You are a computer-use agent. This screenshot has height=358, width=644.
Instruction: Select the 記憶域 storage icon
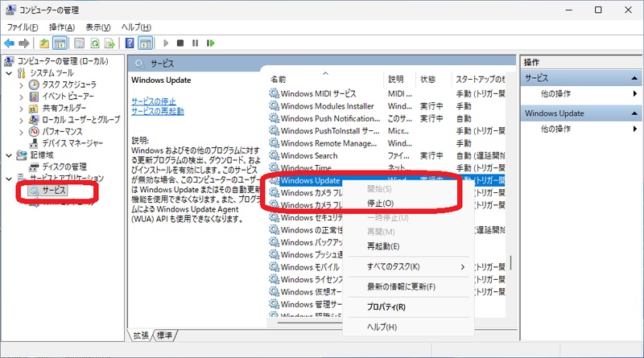coord(22,155)
